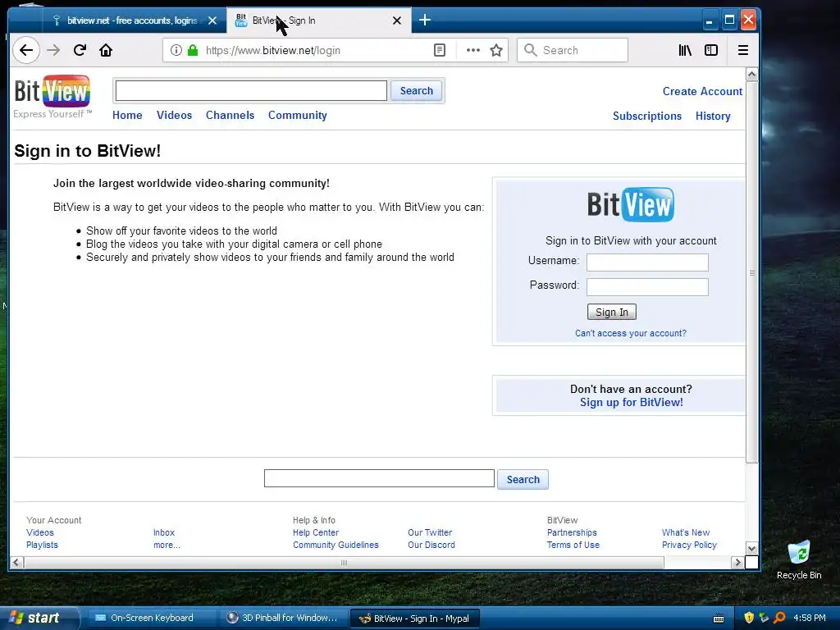The height and width of the screenshot is (630, 840).
Task: Click the top Search button
Action: coord(416,90)
